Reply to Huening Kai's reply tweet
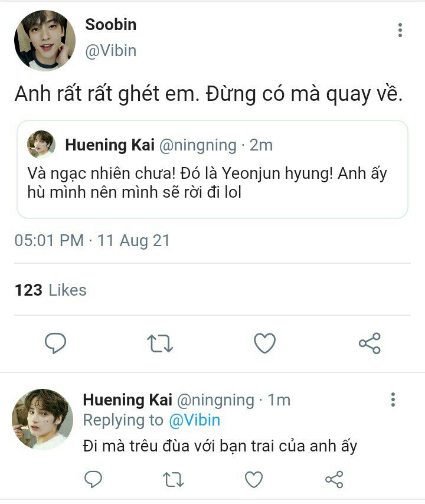This screenshot has height=504, width=425. tap(94, 479)
